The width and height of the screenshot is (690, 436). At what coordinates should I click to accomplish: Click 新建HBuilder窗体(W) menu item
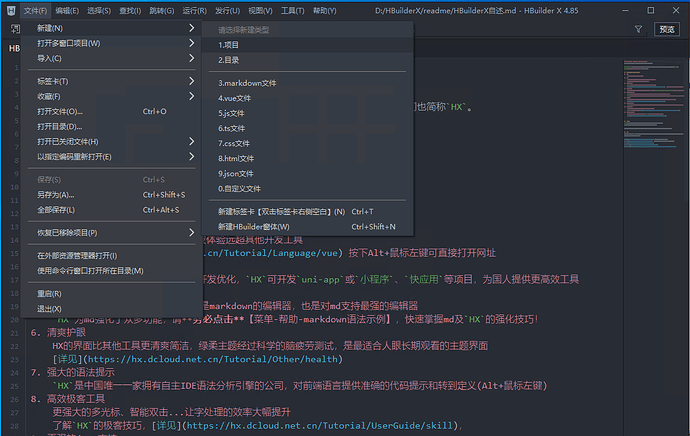[281, 227]
